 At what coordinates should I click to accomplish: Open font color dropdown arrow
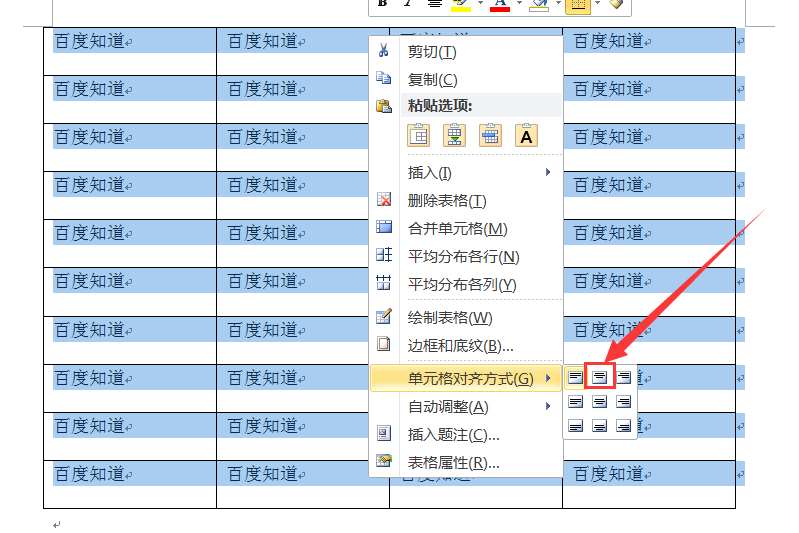tap(519, 4)
